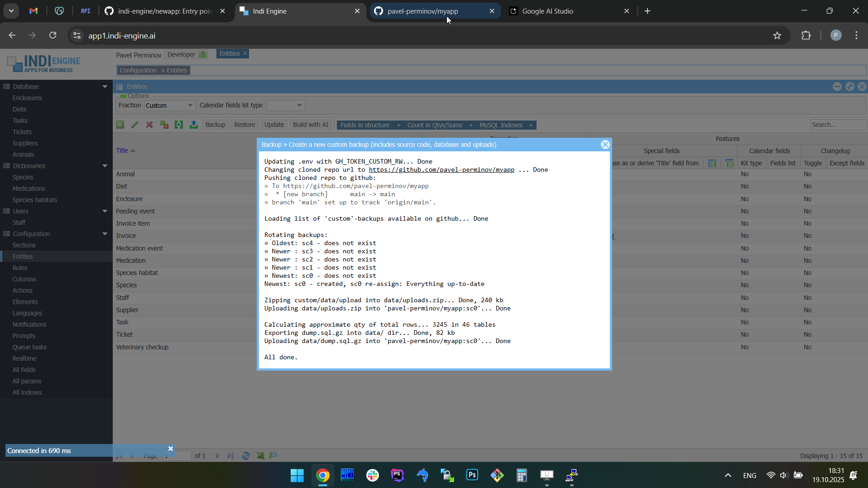Click the red X delete entity icon

(149, 125)
